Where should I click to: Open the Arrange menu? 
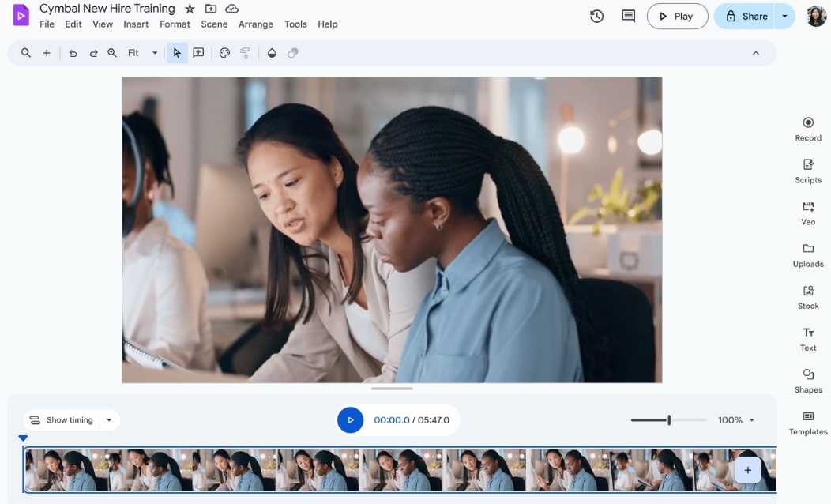pos(255,24)
